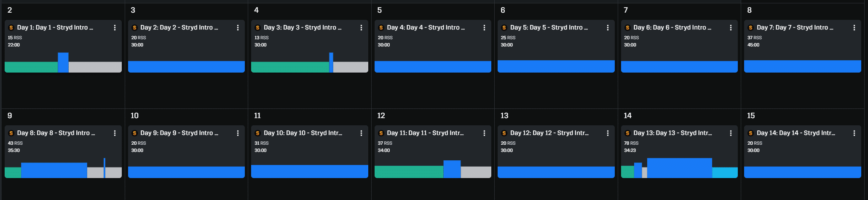
Task: Click the Stryd logo icon on Day 2
Action: pyautogui.click(x=134, y=28)
